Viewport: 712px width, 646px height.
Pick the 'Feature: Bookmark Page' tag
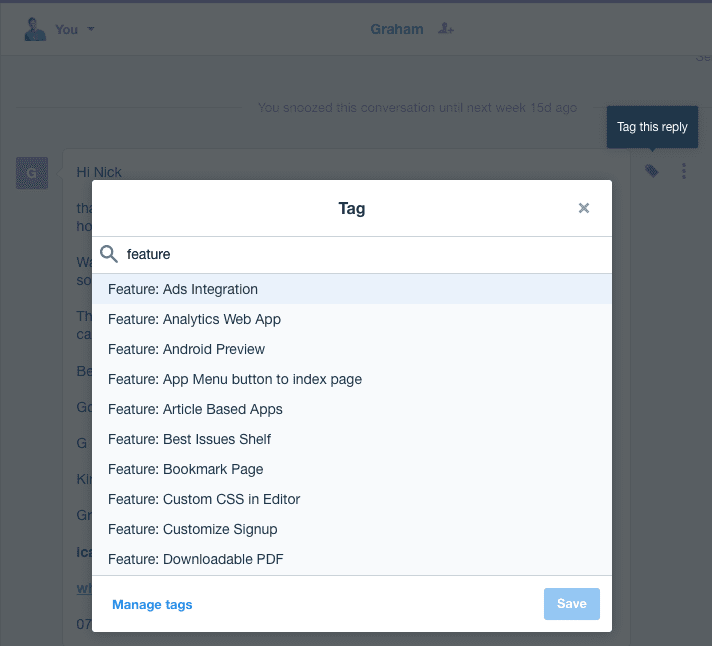tap(352, 469)
